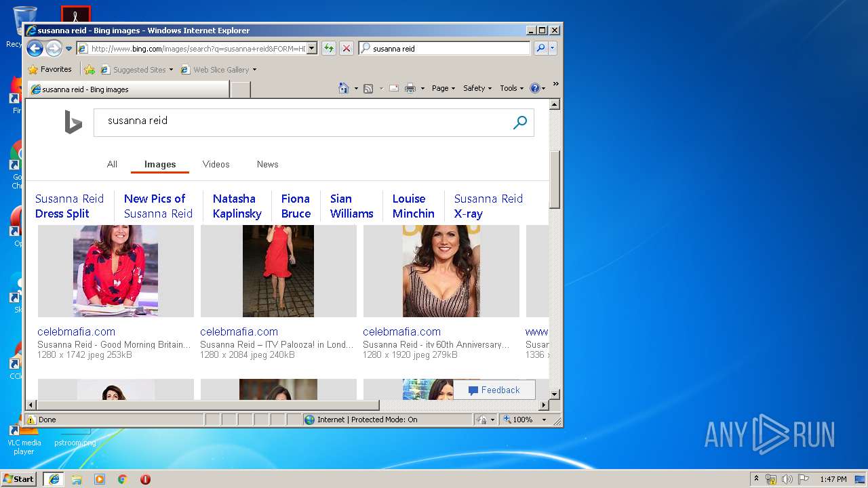Image resolution: width=868 pixels, height=488 pixels.
Task: Click New Pics of Susanna Reid suggestion
Action: pyautogui.click(x=158, y=206)
